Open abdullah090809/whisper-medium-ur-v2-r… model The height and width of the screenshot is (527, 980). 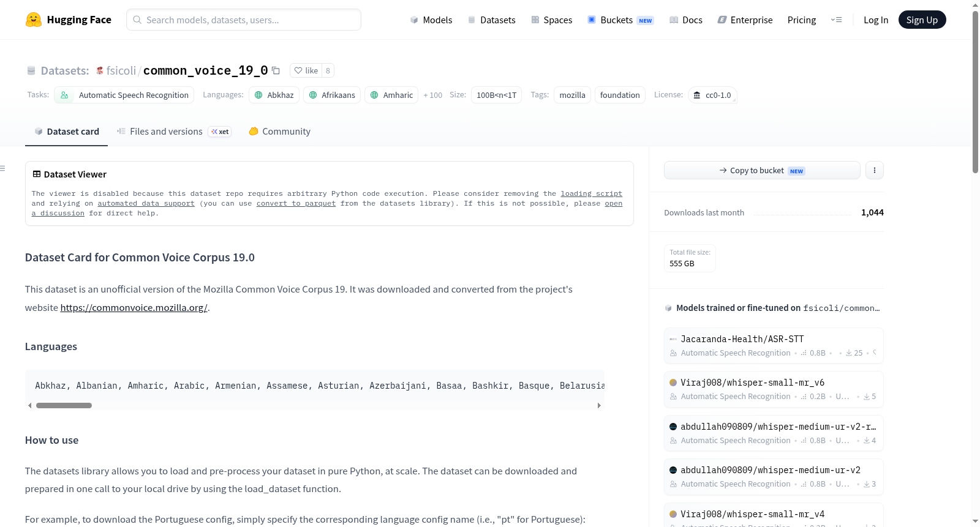click(x=774, y=433)
